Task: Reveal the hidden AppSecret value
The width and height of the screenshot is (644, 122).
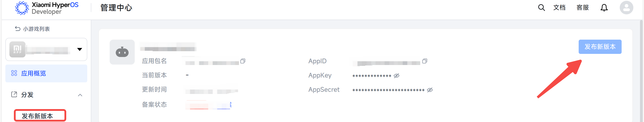Action: point(430,90)
